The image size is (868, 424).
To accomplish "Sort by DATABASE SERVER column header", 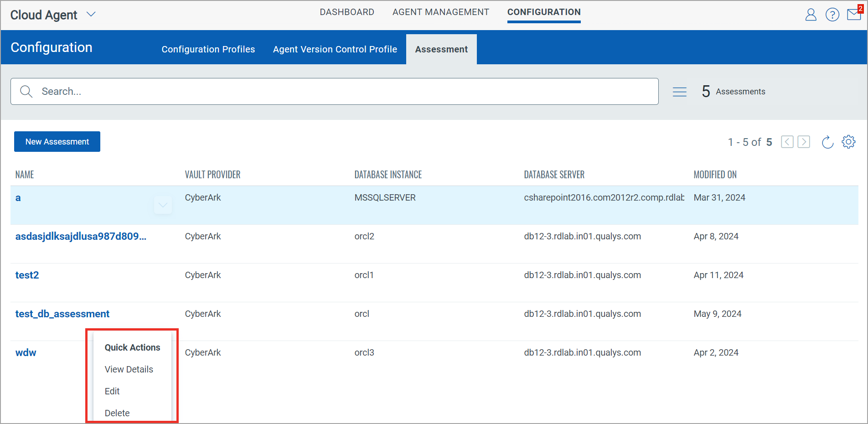I will point(554,175).
